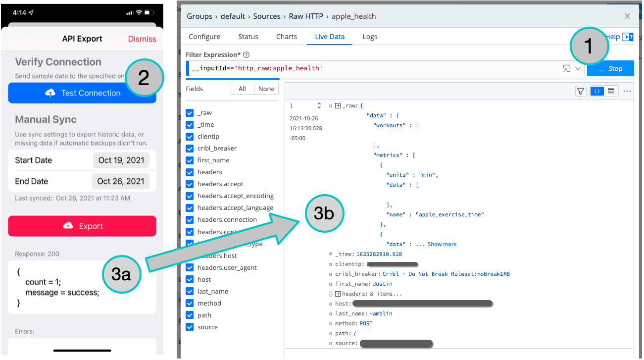Open the filter funnel icon in results toolbar
This screenshot has width=644, height=360.
[x=581, y=91]
